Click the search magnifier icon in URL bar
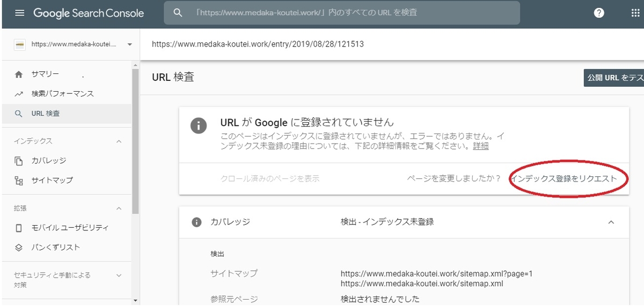The image size is (644, 306). (179, 12)
